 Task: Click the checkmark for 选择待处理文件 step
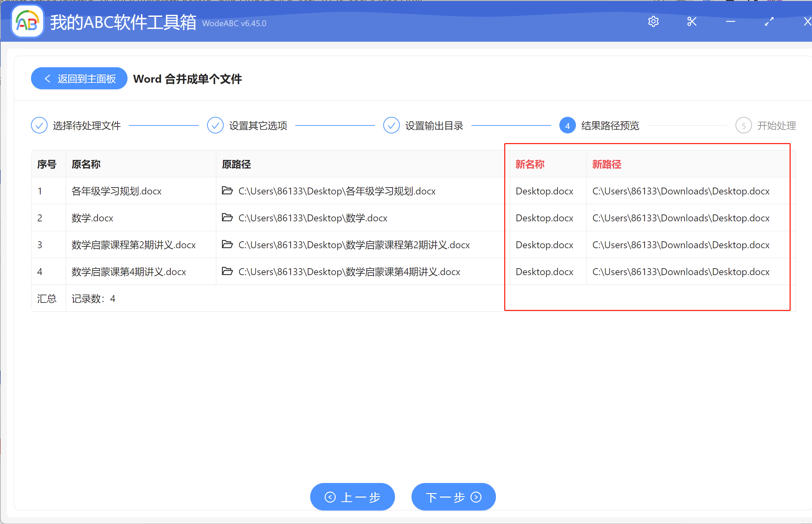pyautogui.click(x=39, y=125)
